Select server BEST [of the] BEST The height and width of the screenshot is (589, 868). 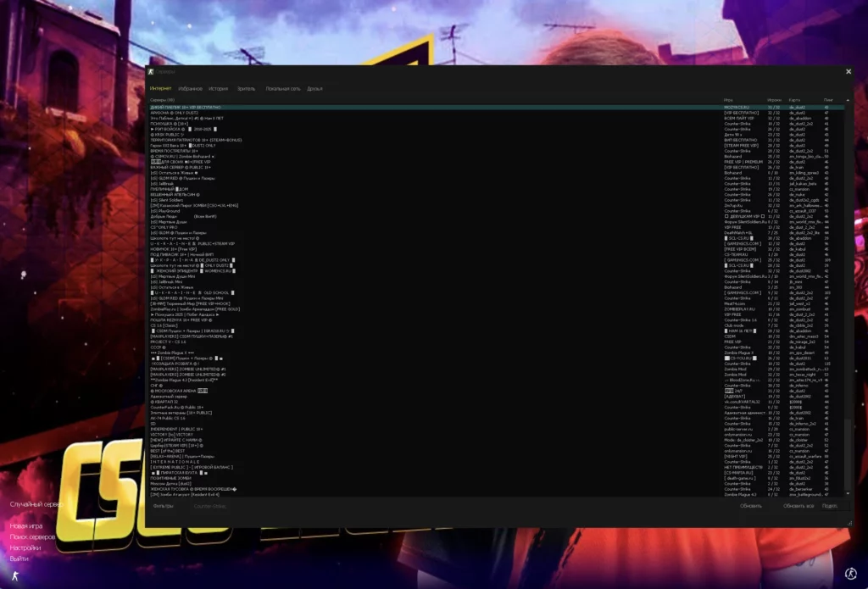click(x=497, y=451)
